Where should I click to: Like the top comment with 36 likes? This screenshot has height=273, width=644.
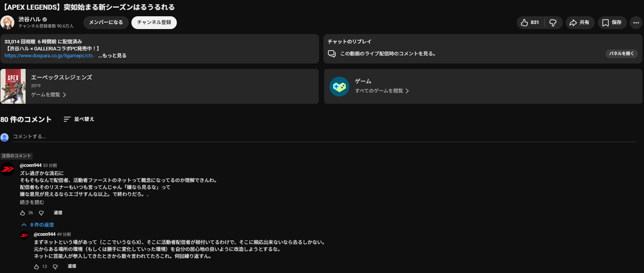tap(22, 213)
